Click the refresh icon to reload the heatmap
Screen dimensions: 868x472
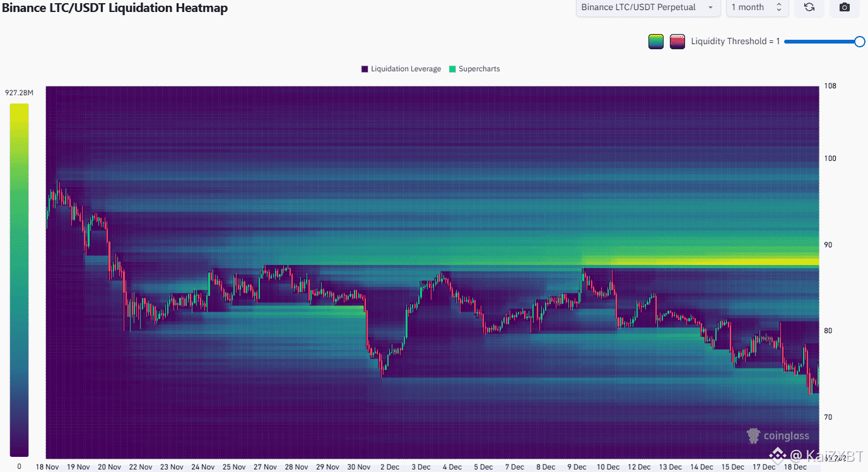[x=809, y=8]
